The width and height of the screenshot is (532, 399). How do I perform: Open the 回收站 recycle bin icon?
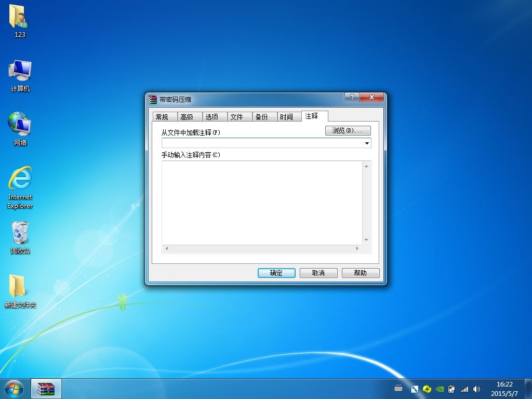20,237
